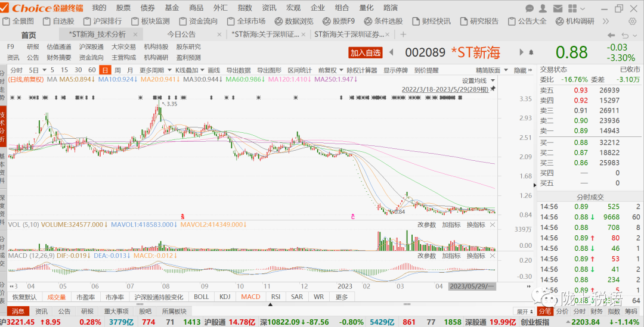Screen dimensions: 644x327
Task: Switch sub-chart indicator to KDJ
Action: [225, 297]
